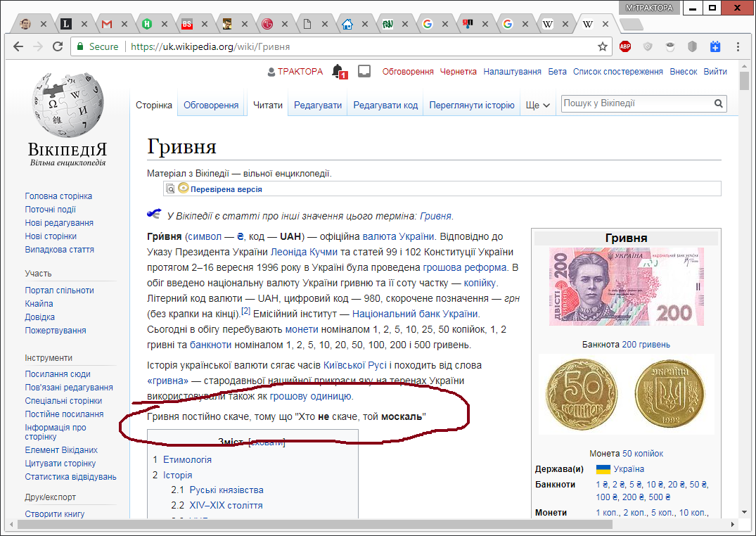Screen dimensions: 756x536
Task: Open Переглянути історію tab
Action: (472, 106)
